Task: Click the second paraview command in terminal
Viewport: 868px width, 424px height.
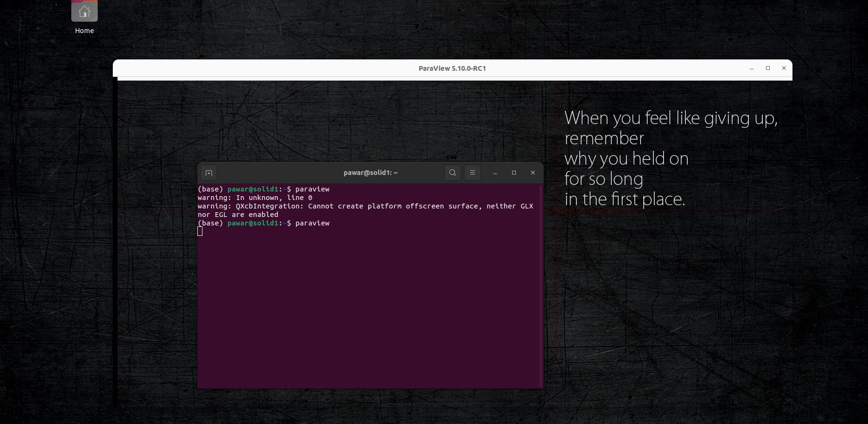Action: click(312, 223)
